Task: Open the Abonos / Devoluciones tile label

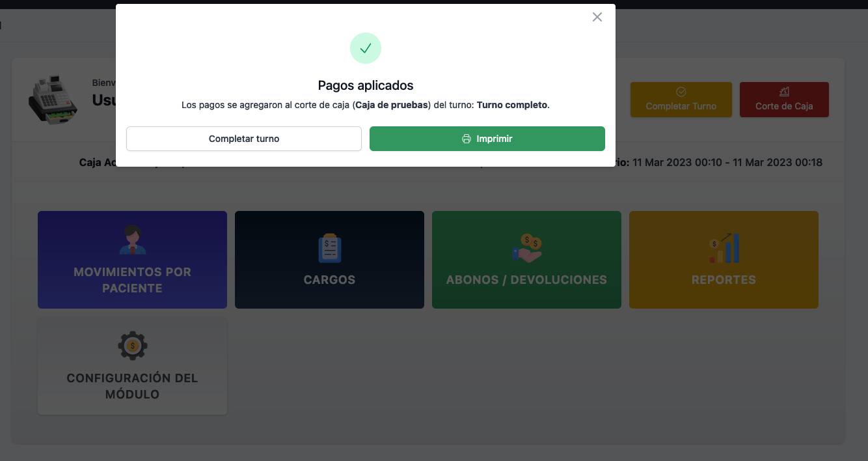Action: pyautogui.click(x=526, y=280)
